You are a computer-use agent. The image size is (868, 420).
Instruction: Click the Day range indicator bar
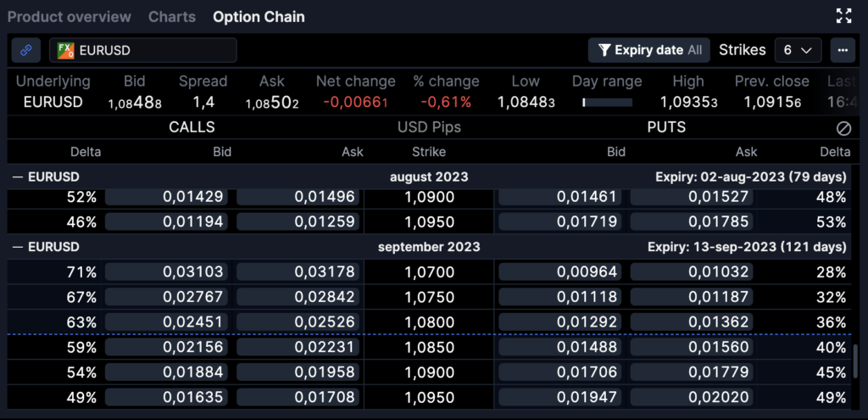[x=607, y=103]
